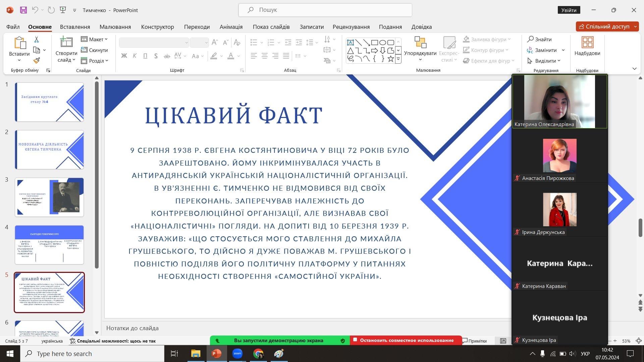
Task: Toggle Notes (Примітки) pane in status bar
Action: 474,341
